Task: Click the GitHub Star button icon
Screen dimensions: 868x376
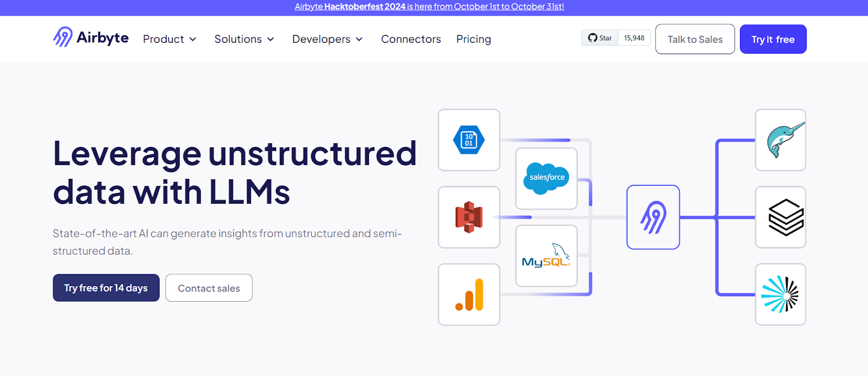Action: point(600,38)
